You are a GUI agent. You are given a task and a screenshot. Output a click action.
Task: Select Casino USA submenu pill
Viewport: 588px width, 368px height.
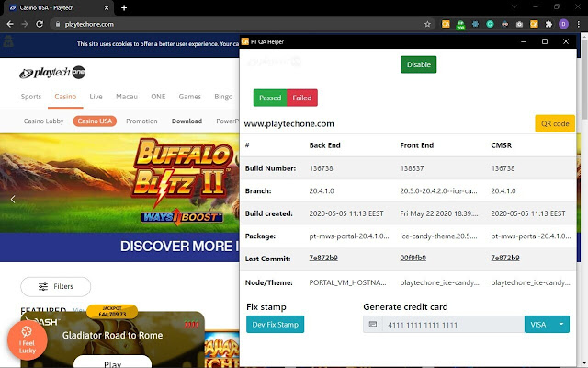(x=95, y=121)
